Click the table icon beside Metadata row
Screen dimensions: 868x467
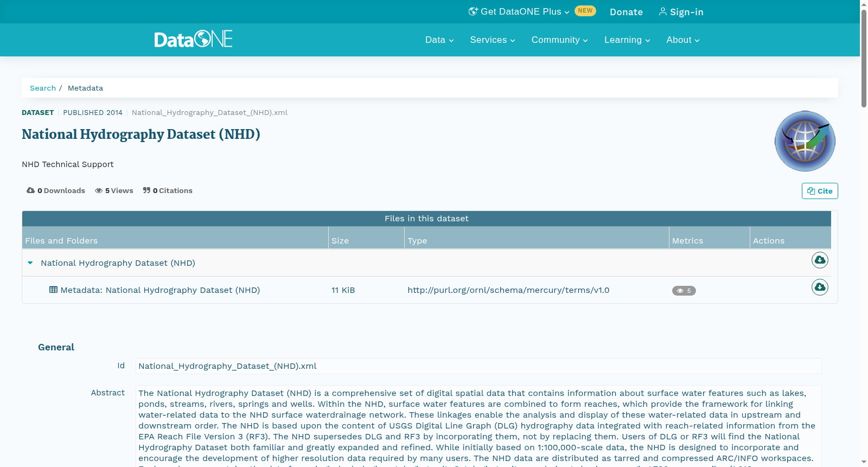pos(53,290)
